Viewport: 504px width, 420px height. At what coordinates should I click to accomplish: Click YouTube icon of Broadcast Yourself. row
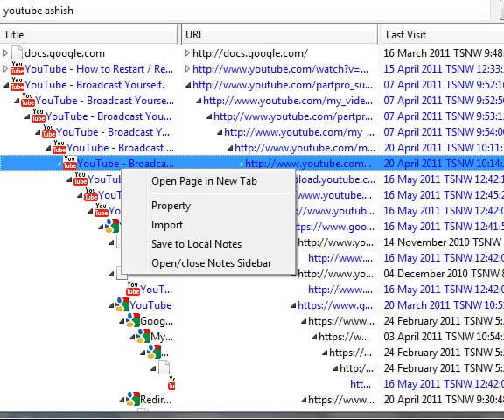coord(17,84)
